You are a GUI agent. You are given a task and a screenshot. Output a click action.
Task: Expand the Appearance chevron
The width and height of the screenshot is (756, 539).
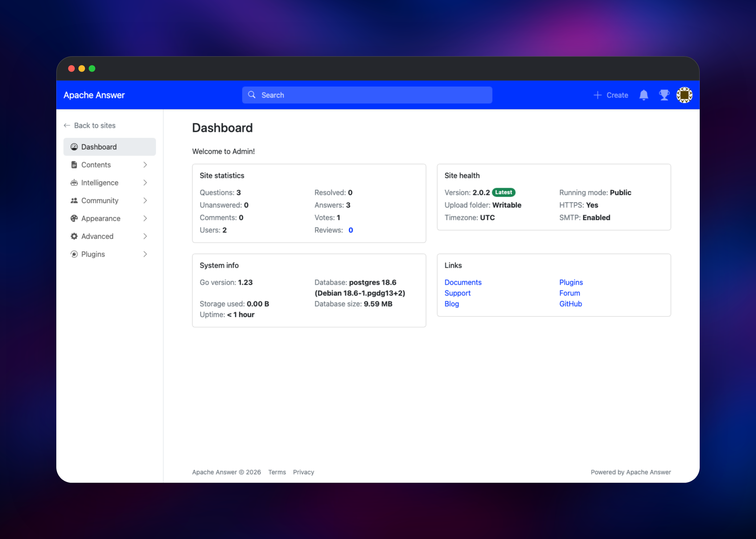145,218
